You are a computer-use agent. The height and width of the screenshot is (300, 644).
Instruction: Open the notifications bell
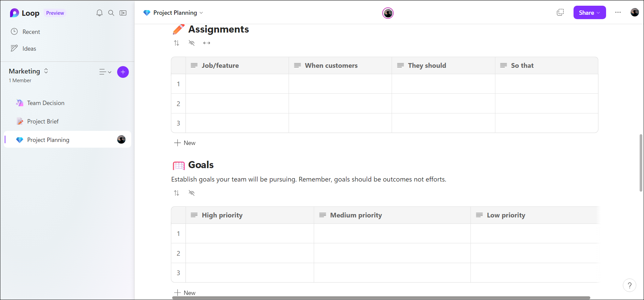click(99, 13)
